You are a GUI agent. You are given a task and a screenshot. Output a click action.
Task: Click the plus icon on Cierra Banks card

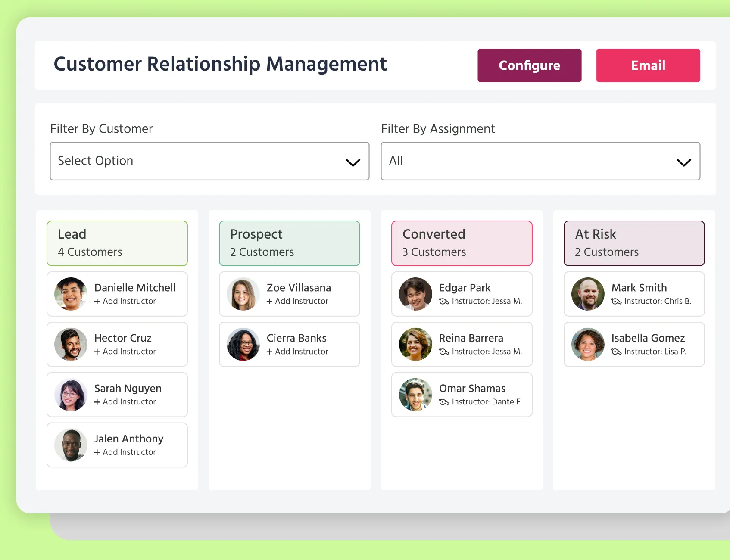269,352
